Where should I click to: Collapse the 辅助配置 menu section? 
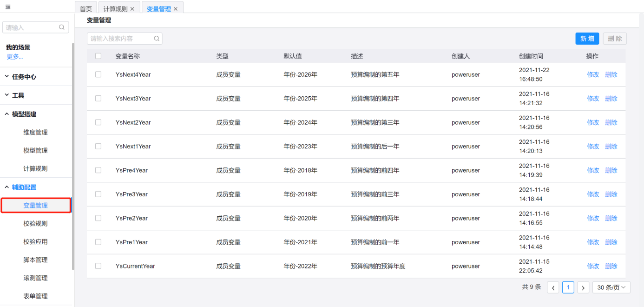[x=24, y=187]
